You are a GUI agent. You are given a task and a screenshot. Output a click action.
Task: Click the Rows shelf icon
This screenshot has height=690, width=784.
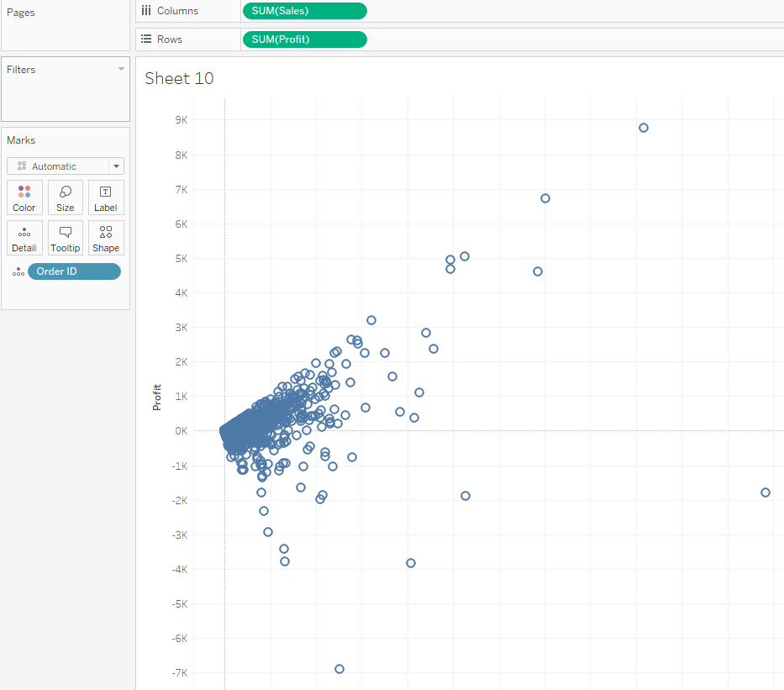click(146, 40)
